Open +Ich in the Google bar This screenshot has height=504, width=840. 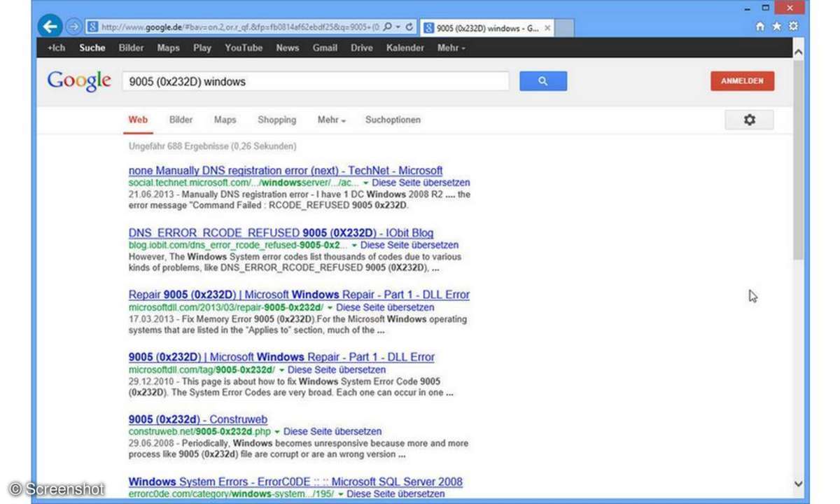coord(56,48)
